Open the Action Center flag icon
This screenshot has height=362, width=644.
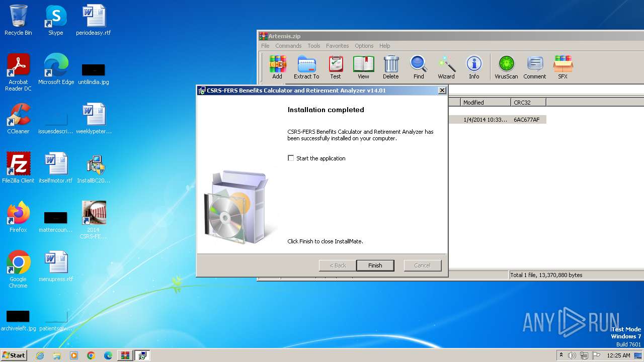[x=596, y=355]
